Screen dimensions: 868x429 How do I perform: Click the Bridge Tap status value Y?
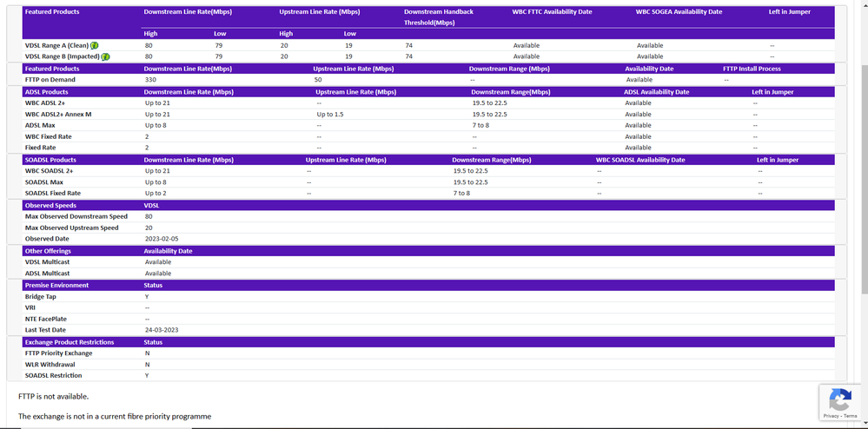147,297
